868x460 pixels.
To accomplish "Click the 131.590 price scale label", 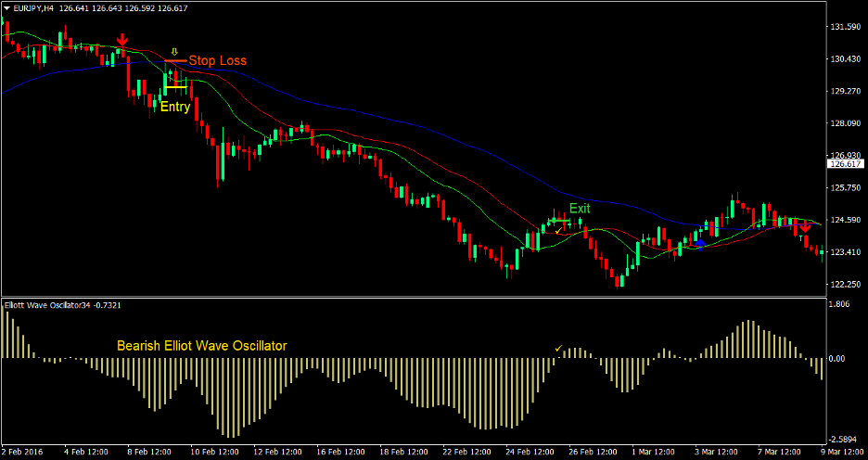I will [846, 27].
